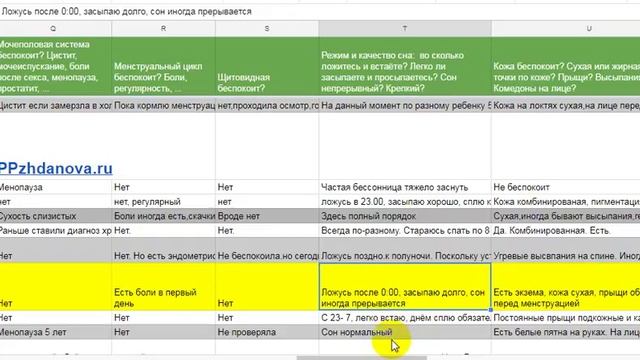Click the horizontal scrollbar thumb

click(x=362, y=358)
